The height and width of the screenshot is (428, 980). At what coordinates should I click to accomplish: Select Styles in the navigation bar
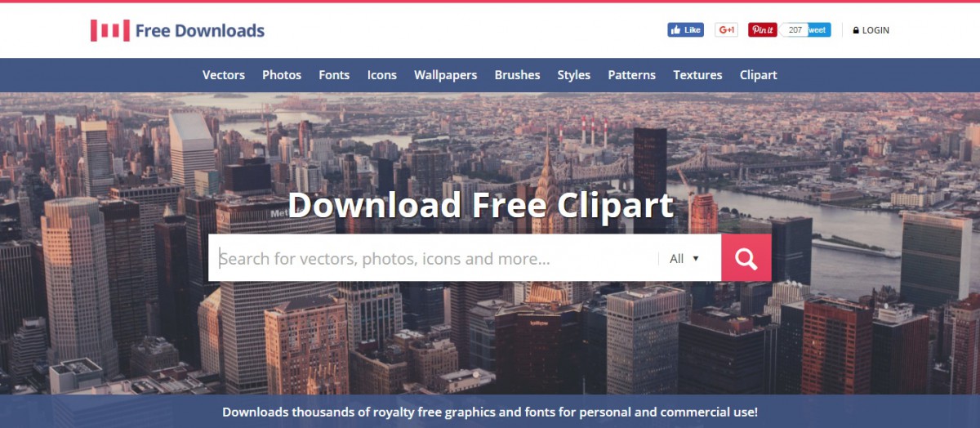(x=574, y=74)
